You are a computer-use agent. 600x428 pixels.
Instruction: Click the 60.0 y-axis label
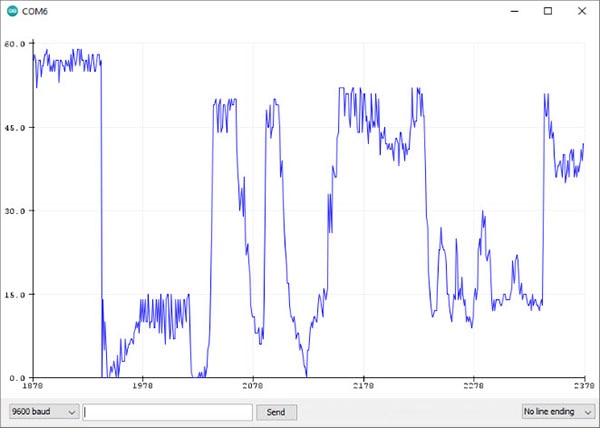click(14, 44)
